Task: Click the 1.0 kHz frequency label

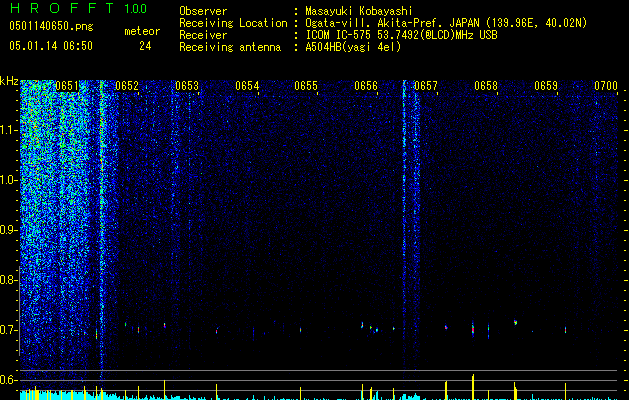Action: pos(8,180)
